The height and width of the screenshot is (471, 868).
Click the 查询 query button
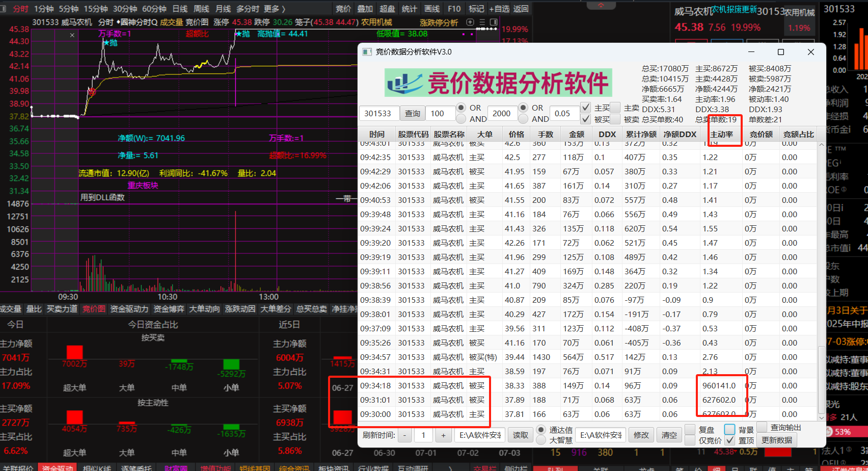click(x=413, y=113)
